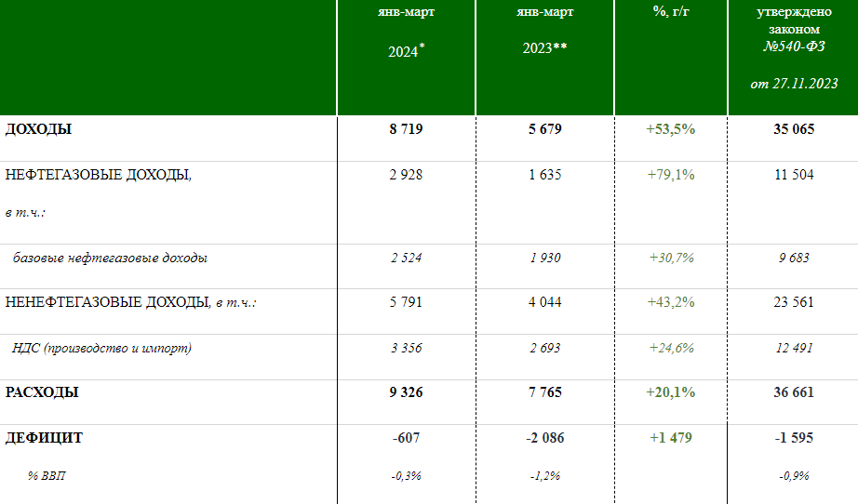Click the ДОХОДЫ row label

click(38, 129)
